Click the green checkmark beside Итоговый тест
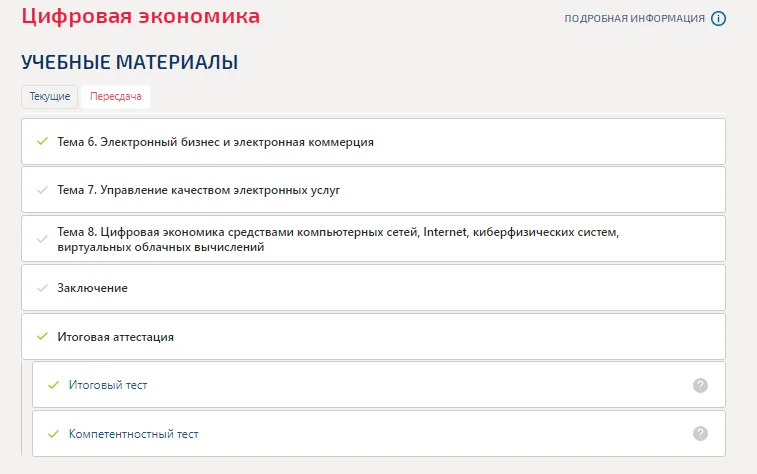The height and width of the screenshot is (474, 757). point(54,385)
